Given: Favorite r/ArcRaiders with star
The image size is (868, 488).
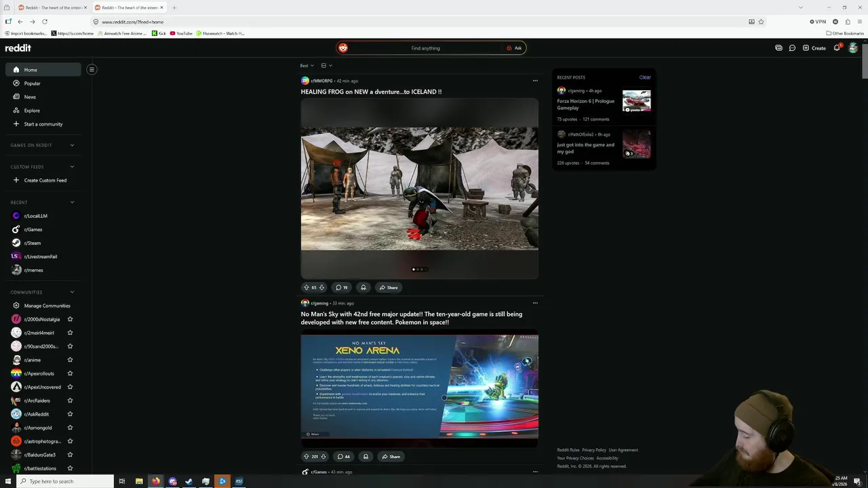Looking at the screenshot, I should [70, 401].
